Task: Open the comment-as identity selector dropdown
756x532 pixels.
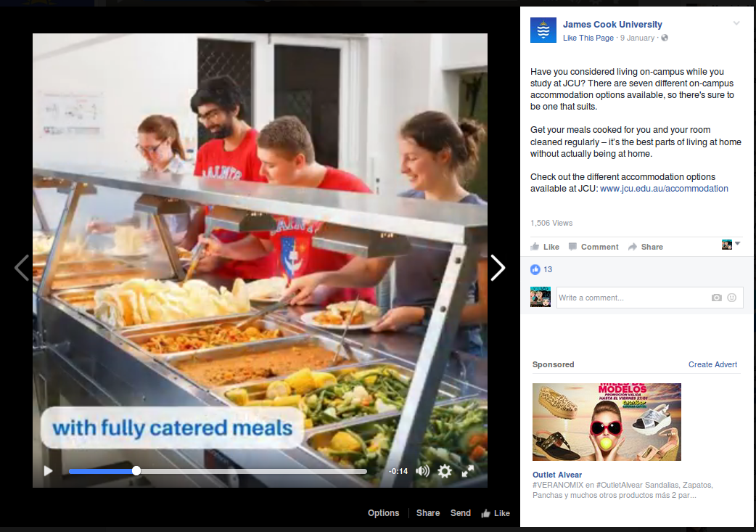Action: (731, 245)
